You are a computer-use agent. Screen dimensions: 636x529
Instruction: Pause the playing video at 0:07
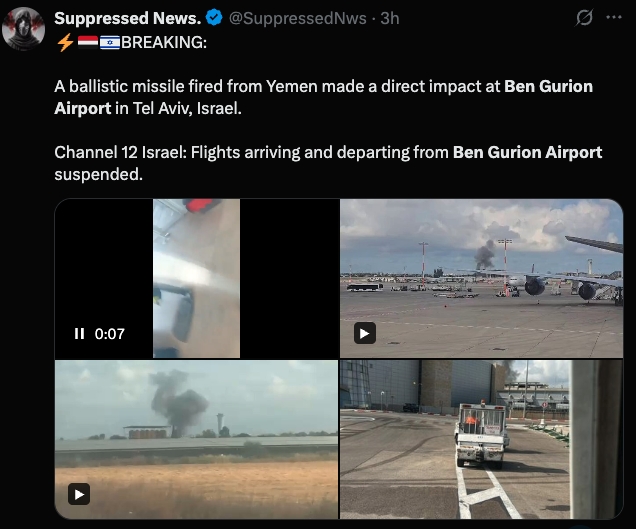[79, 334]
